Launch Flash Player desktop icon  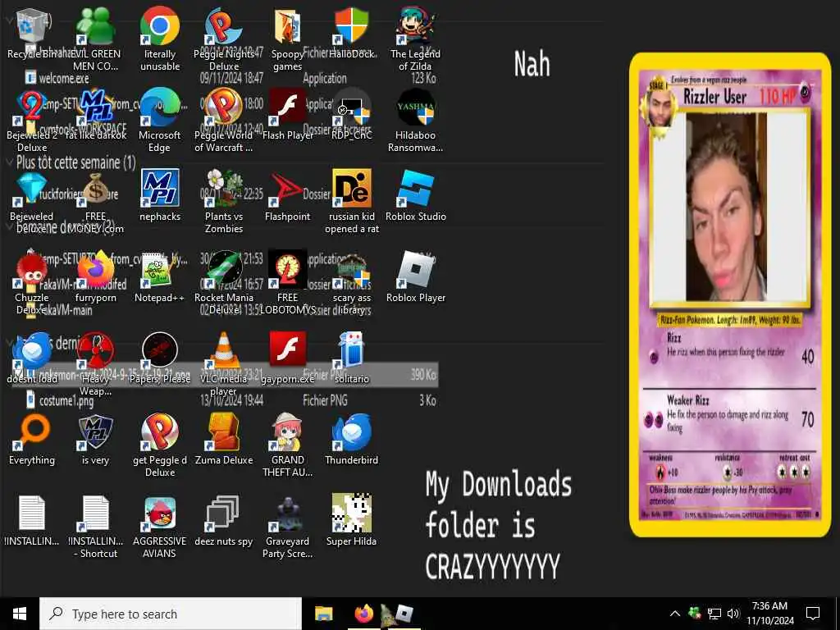[x=288, y=108]
